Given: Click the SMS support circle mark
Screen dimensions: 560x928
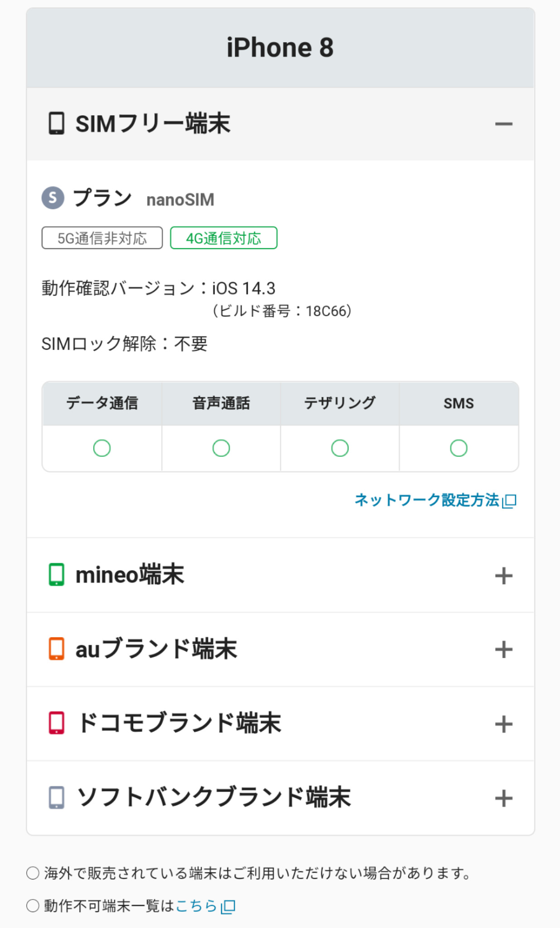Looking at the screenshot, I should click(459, 448).
